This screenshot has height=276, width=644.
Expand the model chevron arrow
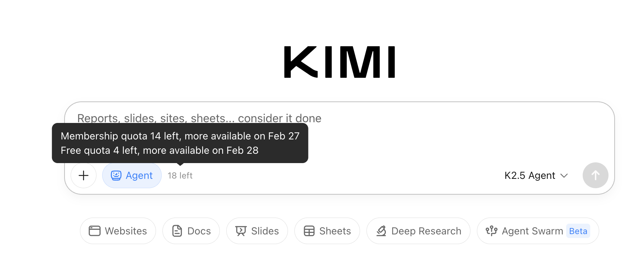(x=564, y=175)
